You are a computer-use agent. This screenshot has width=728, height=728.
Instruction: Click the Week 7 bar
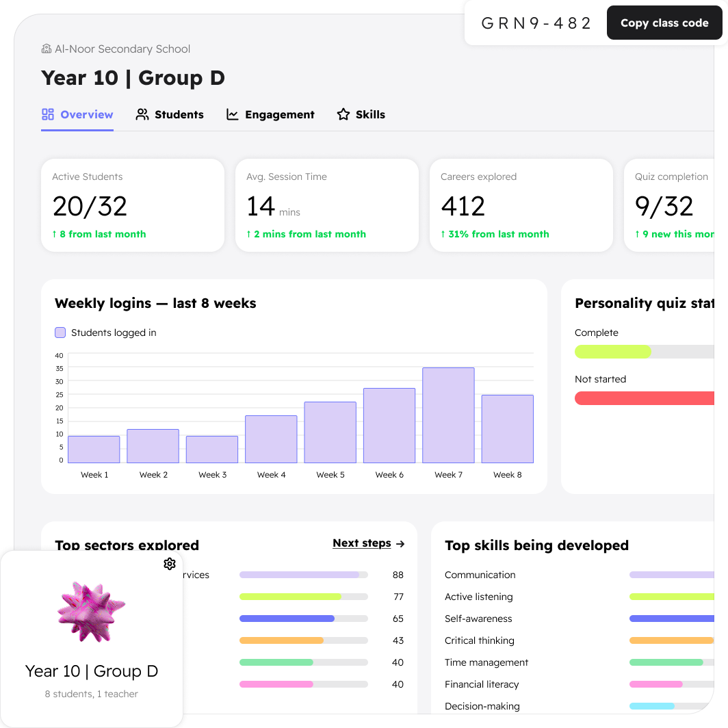pos(449,415)
